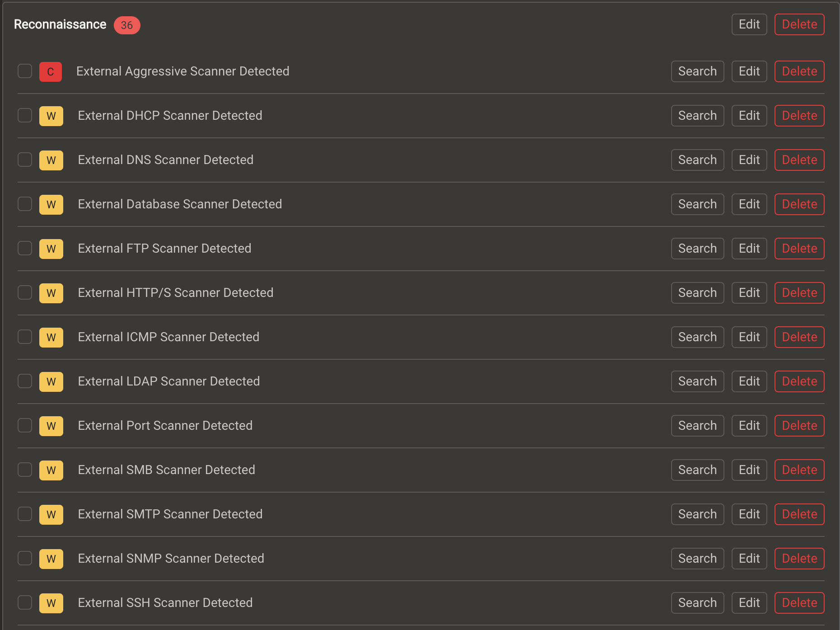
Task: Edit the External DHCP Scanner Detected rule
Action: pos(749,116)
